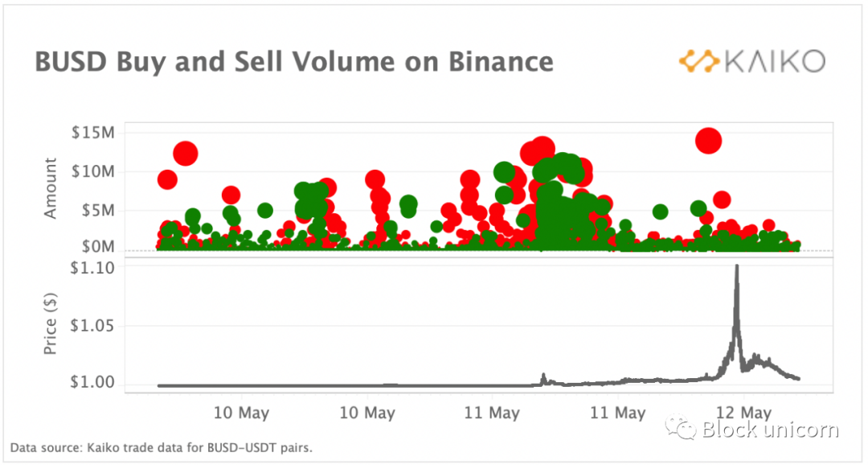
Task: Click the $10M tick on Amount axis
Action: pyautogui.click(x=93, y=171)
